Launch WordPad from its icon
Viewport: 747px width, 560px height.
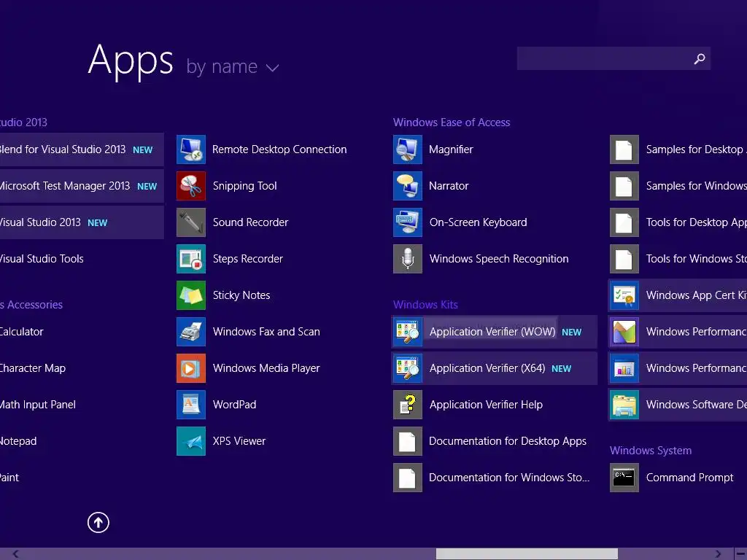191,405
